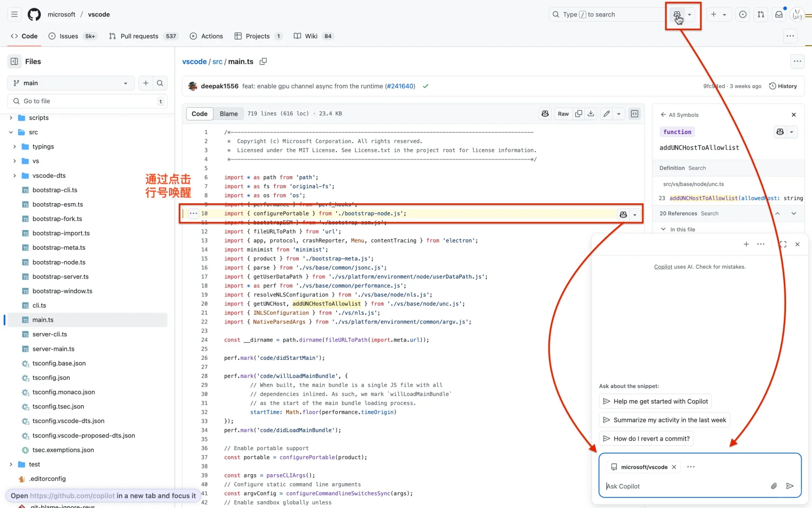Viewport: 812px width, 508px height.
Task: Collapse the Files sidebar panel
Action: click(x=14, y=61)
